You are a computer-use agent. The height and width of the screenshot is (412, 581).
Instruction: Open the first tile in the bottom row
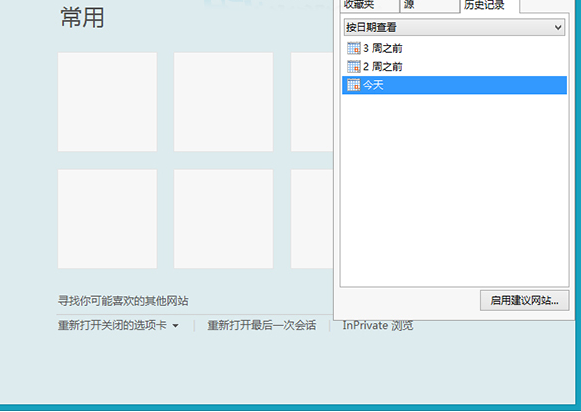tap(107, 219)
